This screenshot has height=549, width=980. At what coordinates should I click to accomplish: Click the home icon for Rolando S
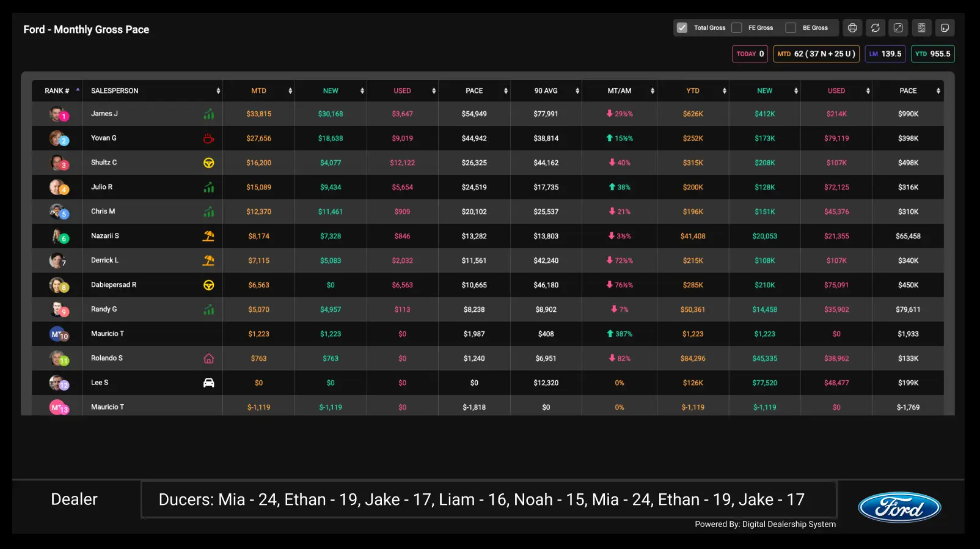click(209, 358)
